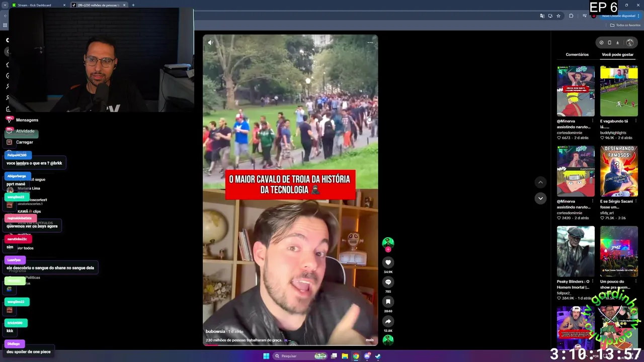Click the browser back arrow
644x362 pixels.
[5, 16]
